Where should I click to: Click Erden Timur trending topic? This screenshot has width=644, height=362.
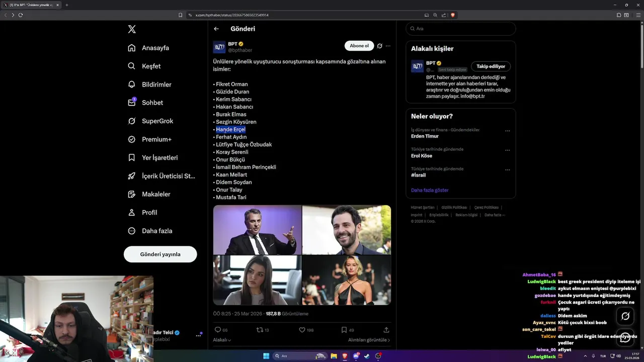425,136
